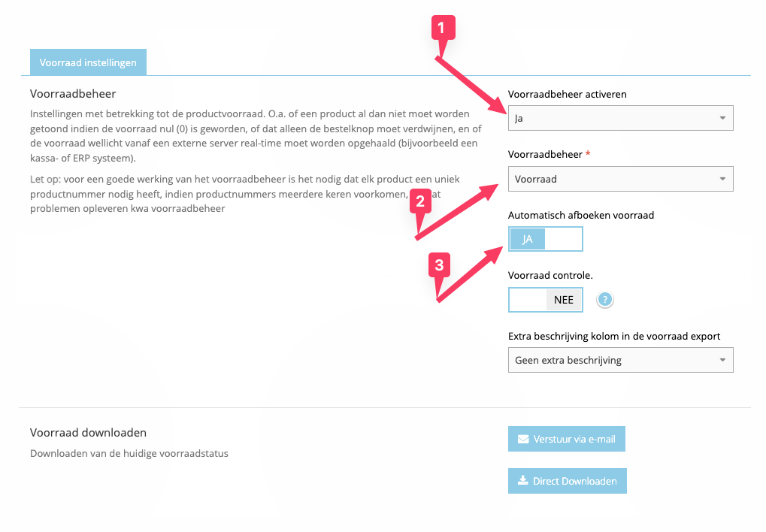The width and height of the screenshot is (766, 532).
Task: Click the Direct Downloaden button
Action: click(567, 481)
